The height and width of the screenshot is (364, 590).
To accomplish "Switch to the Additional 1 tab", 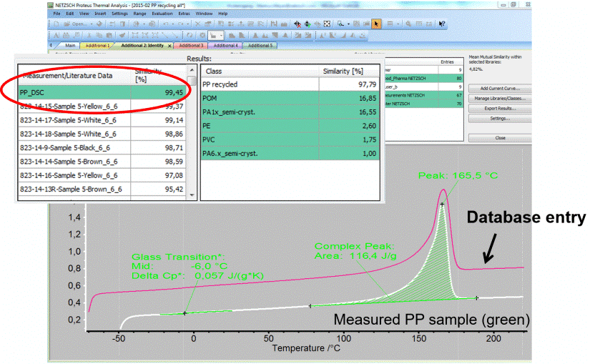I will (x=97, y=46).
